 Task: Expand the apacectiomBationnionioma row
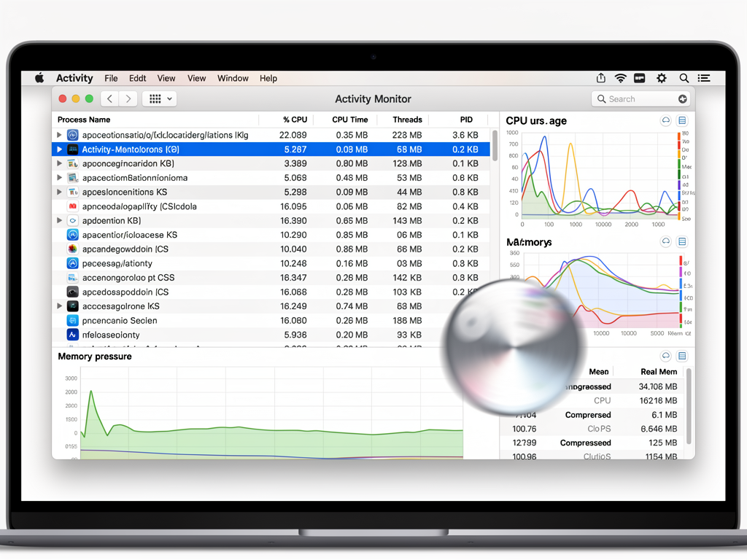[x=59, y=178]
